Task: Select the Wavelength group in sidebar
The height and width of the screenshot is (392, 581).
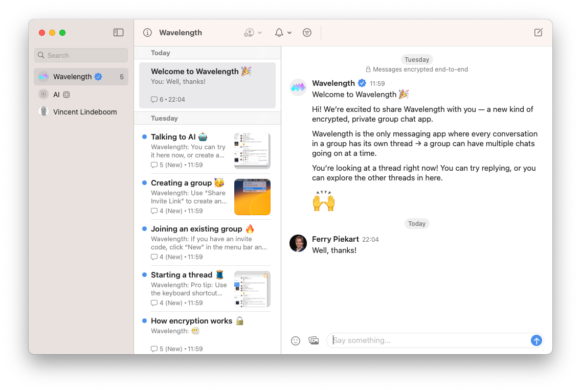Action: [81, 77]
